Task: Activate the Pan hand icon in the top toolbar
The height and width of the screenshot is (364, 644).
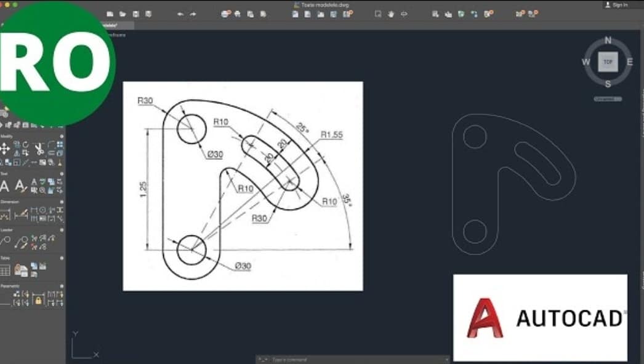Action: [x=391, y=13]
